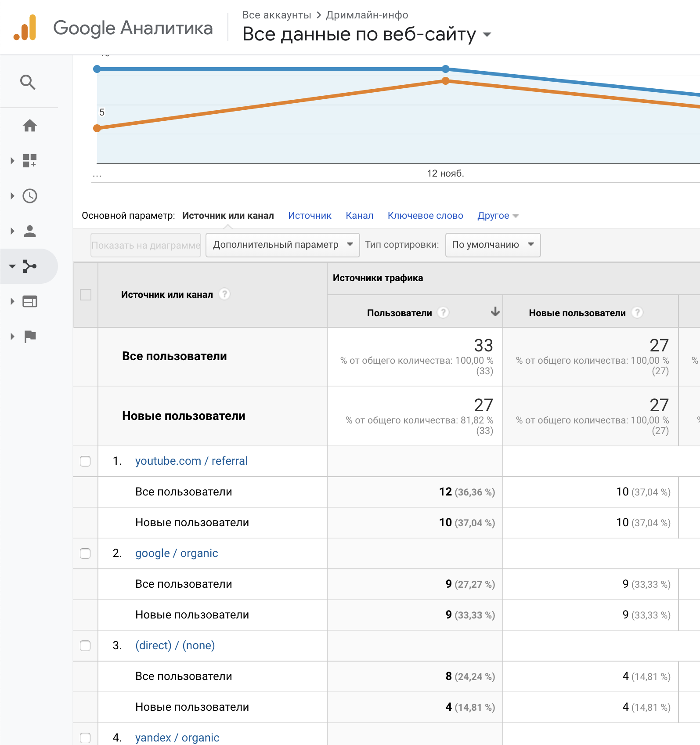This screenshot has width=700, height=745.
Task: Open the youtube.com / referral link
Action: (x=191, y=461)
